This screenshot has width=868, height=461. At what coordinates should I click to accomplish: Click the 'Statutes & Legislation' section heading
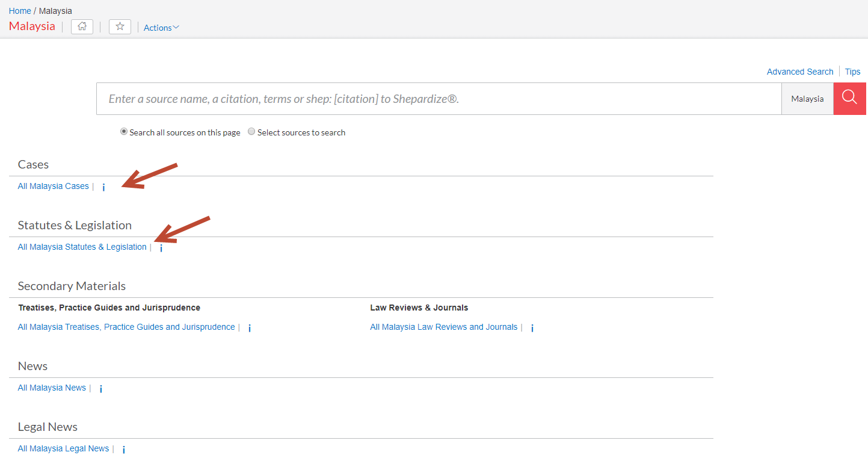(x=75, y=225)
